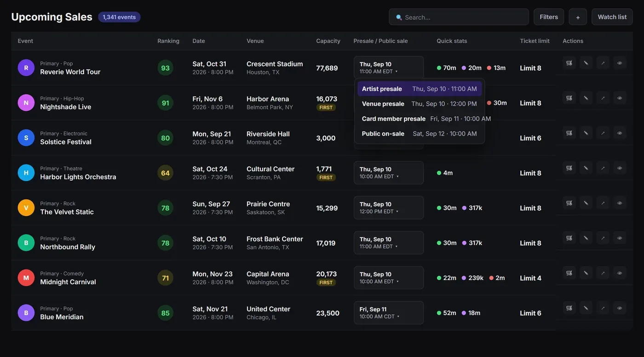
Task: Open the Watch list
Action: pyautogui.click(x=612, y=17)
